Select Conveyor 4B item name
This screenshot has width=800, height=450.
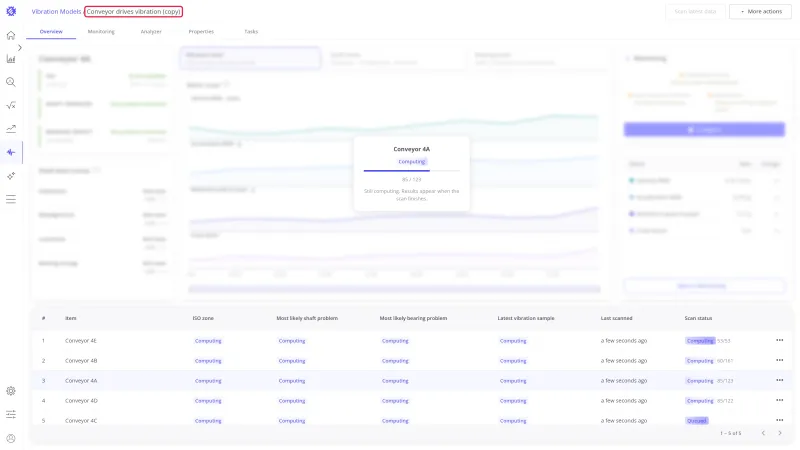(81, 361)
